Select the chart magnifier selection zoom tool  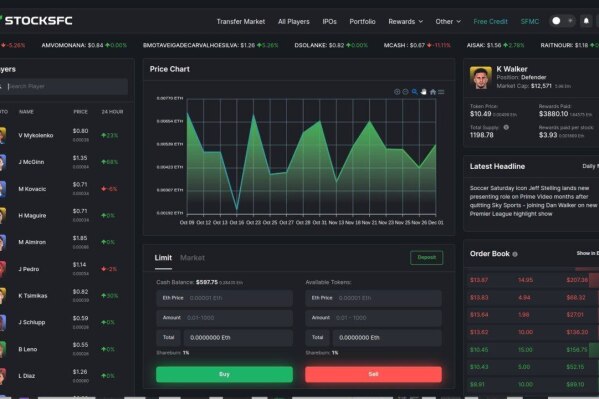[414, 92]
